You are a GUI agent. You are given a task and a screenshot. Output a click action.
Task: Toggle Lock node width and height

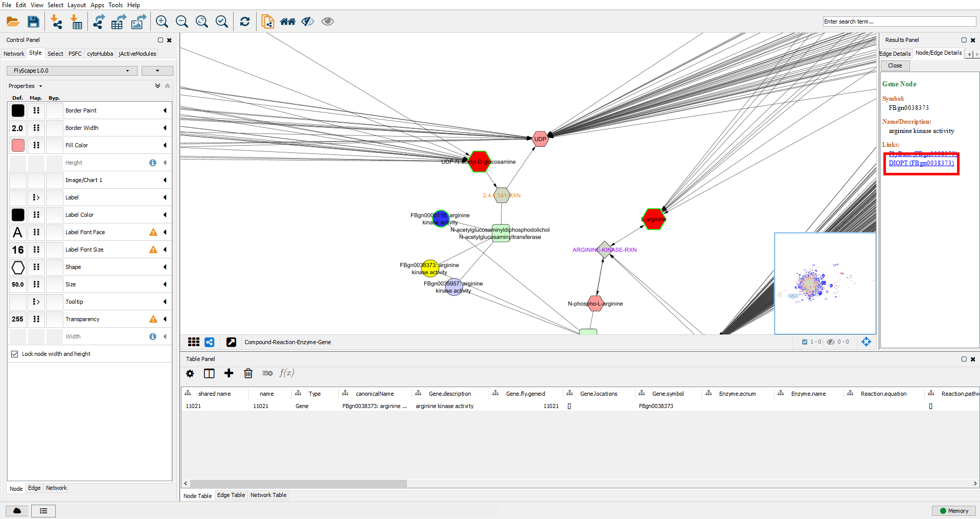pyautogui.click(x=15, y=354)
